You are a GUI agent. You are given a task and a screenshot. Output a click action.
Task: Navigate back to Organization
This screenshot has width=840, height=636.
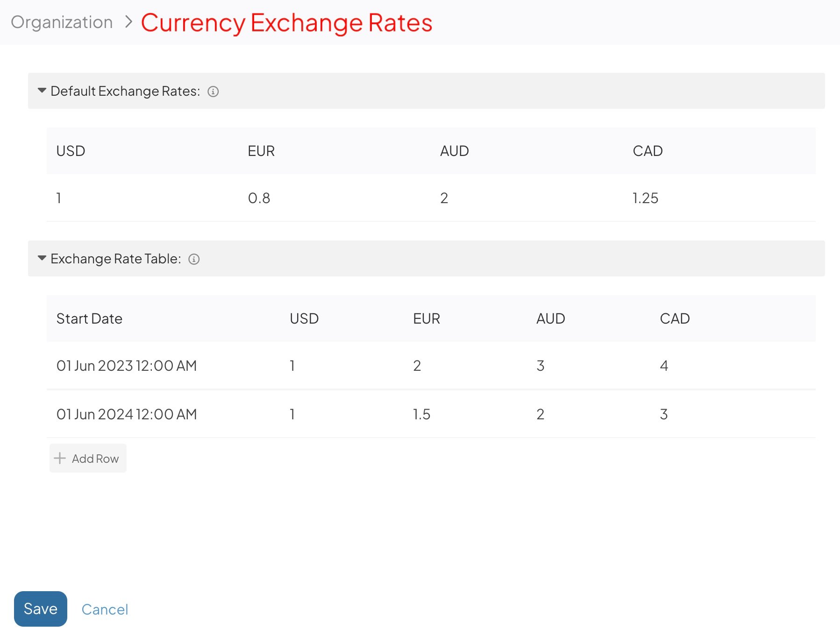[x=62, y=22]
